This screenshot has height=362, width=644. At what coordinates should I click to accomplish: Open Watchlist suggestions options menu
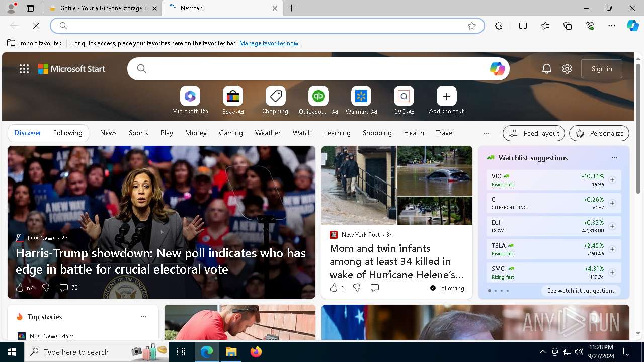click(614, 158)
